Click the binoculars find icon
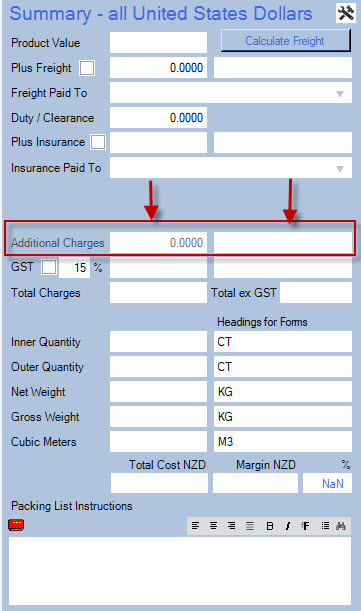Screen dimensions: 361x611 click(341, 526)
